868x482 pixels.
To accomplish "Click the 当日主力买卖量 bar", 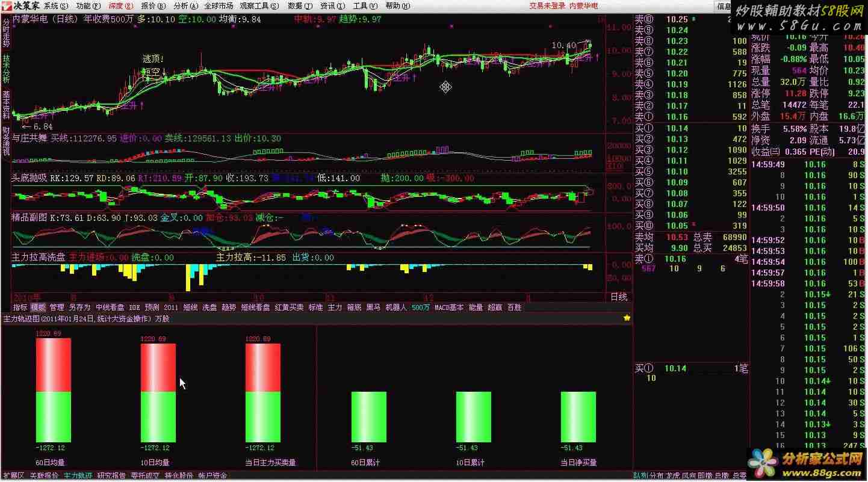I will [263, 394].
